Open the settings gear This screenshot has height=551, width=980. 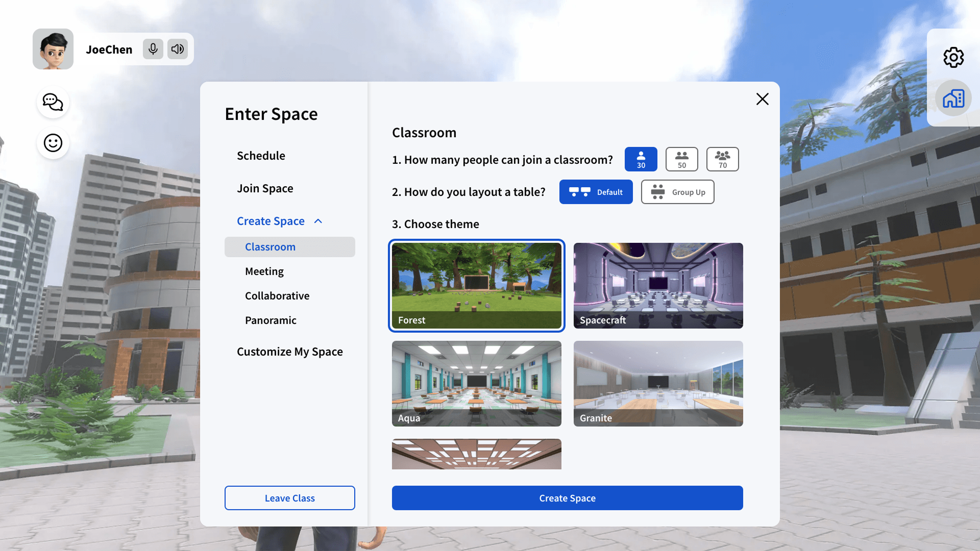click(953, 57)
